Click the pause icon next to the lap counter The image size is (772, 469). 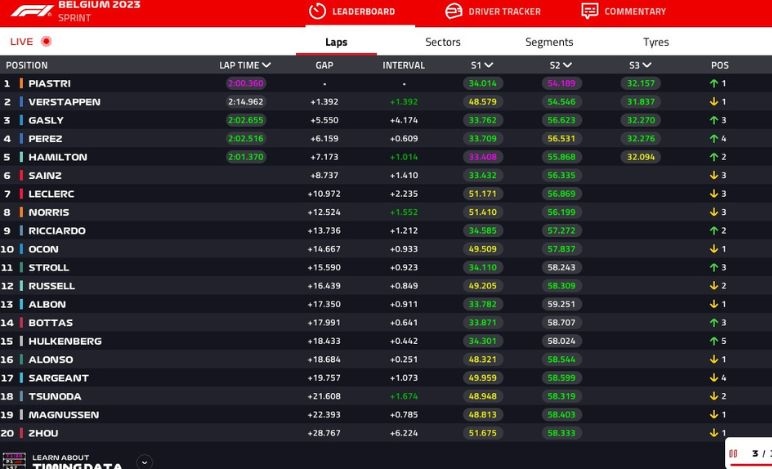coord(733,454)
